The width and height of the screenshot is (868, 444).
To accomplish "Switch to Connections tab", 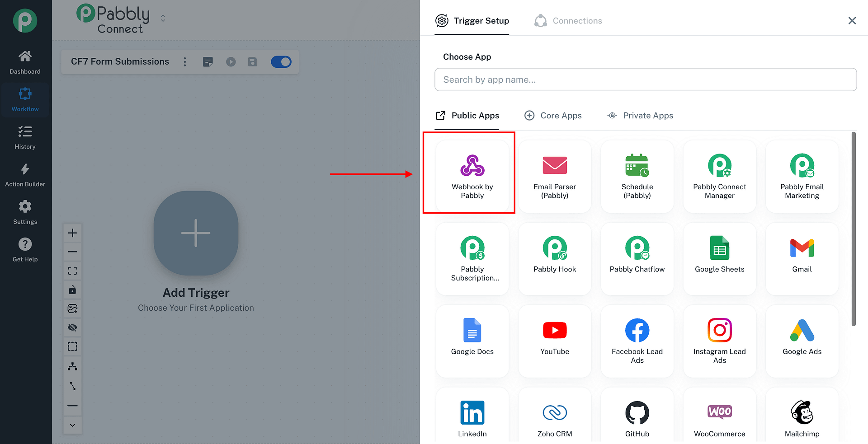I will (x=568, y=21).
